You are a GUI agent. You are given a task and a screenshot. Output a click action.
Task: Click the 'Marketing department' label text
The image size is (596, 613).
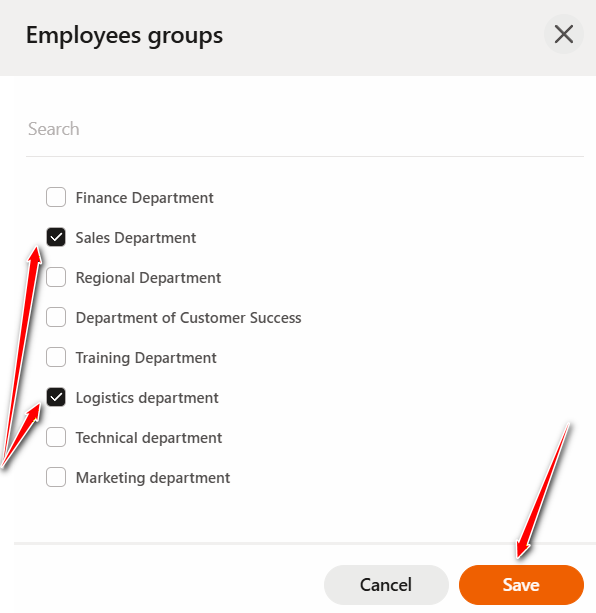point(153,478)
